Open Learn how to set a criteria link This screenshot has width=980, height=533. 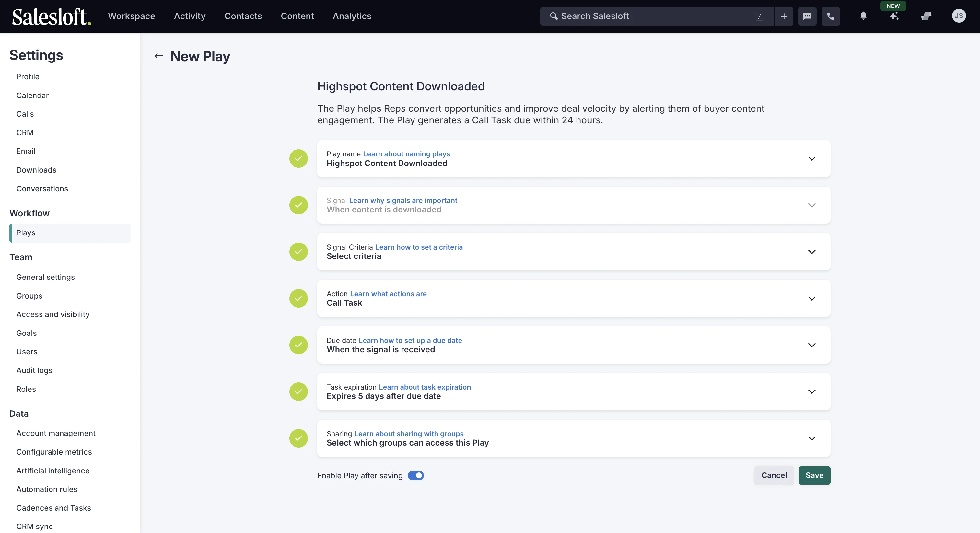[x=419, y=247]
